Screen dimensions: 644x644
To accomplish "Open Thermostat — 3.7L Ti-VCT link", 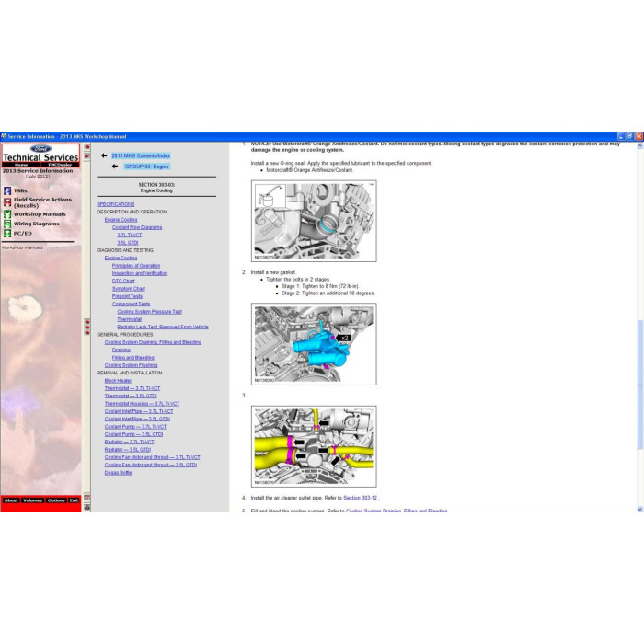I will click(132, 388).
